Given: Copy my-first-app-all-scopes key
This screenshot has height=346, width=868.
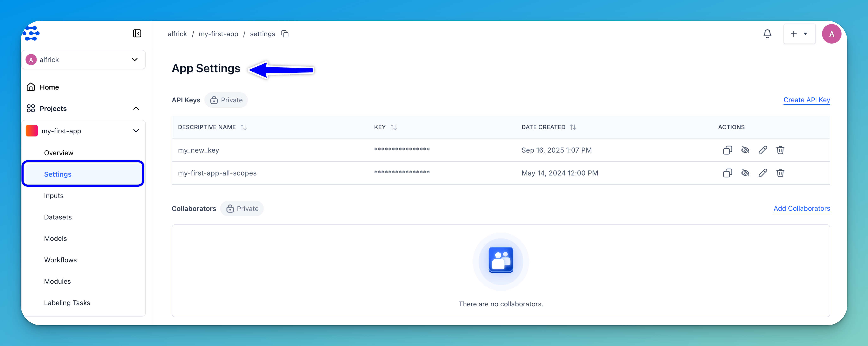Looking at the screenshot, I should tap(727, 173).
